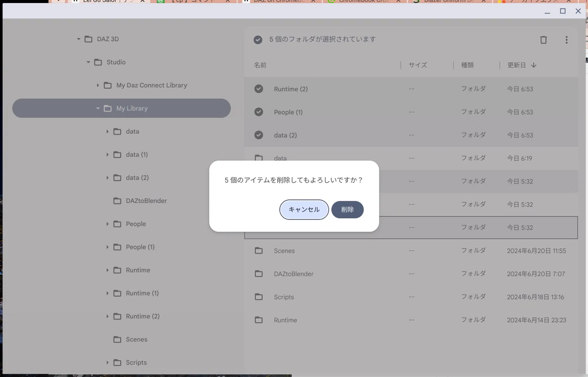This screenshot has height=377, width=588.
Task: Expand the Runtime (2) arrow in the tree
Action: point(107,316)
